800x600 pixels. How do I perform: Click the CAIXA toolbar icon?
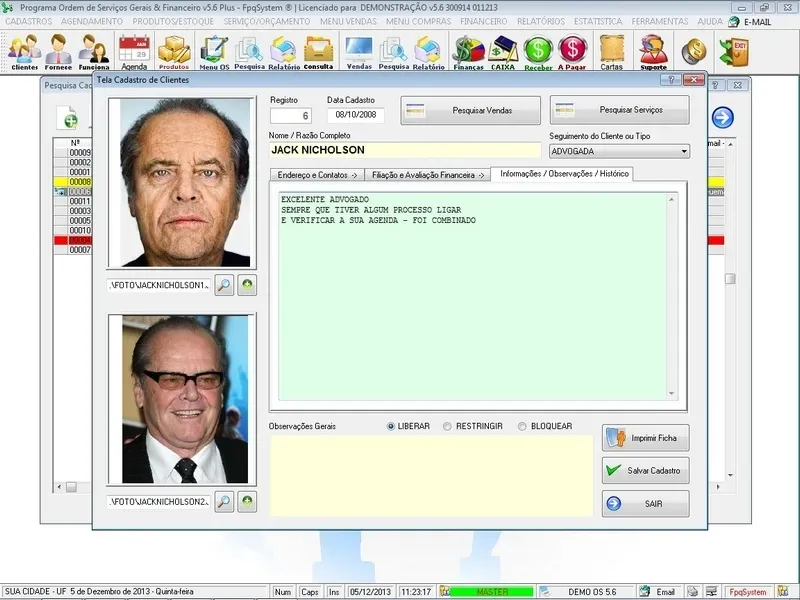[x=503, y=52]
